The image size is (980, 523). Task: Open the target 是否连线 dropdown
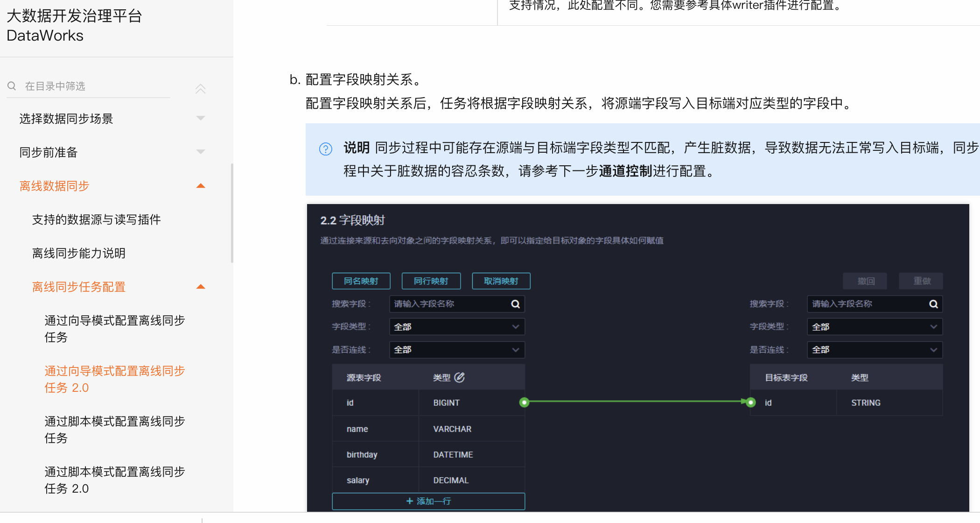[x=875, y=350]
